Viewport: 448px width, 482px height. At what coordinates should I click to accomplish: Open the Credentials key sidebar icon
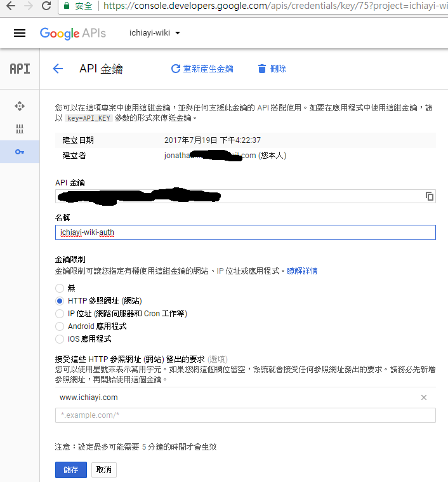(20, 152)
